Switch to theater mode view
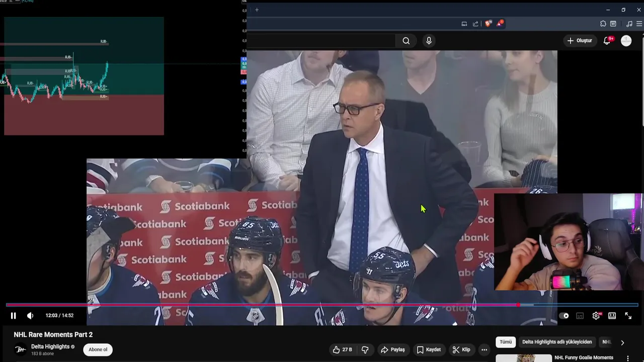644x362 pixels. (x=612, y=316)
